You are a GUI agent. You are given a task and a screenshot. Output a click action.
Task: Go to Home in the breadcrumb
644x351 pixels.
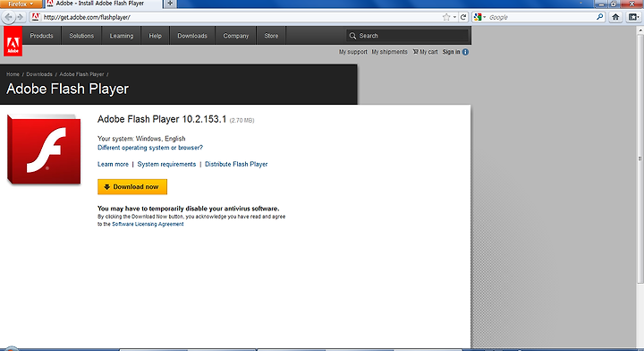point(13,74)
